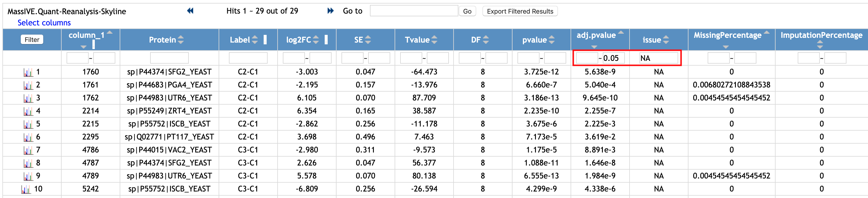Image resolution: width=868 pixels, height=198 pixels.
Task: Open the chart icon for row 4
Action: pos(28,111)
